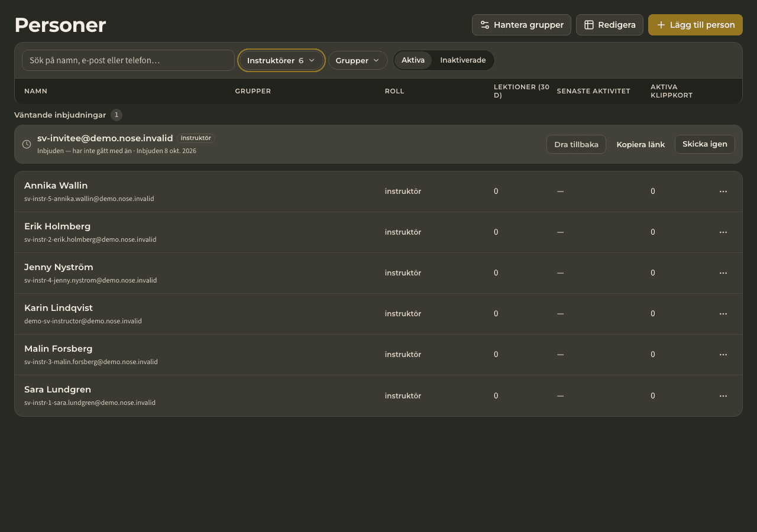
Task: Click the AKTIVA KLIPPKORT column header
Action: (672, 91)
